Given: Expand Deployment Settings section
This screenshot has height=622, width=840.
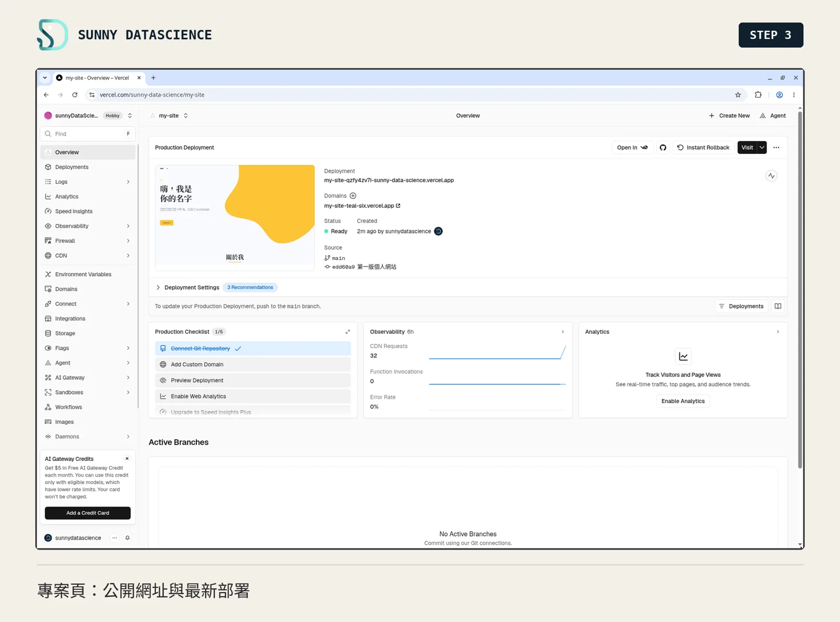Looking at the screenshot, I should pyautogui.click(x=187, y=288).
